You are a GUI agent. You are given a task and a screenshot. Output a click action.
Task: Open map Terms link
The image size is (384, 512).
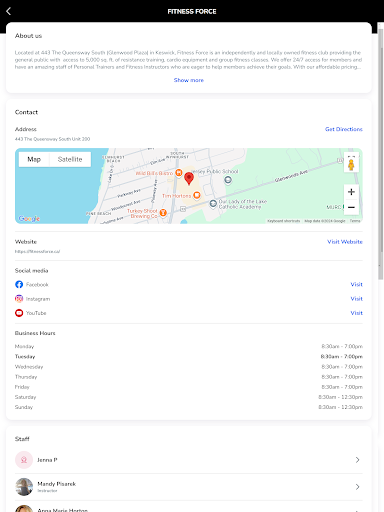point(355,221)
